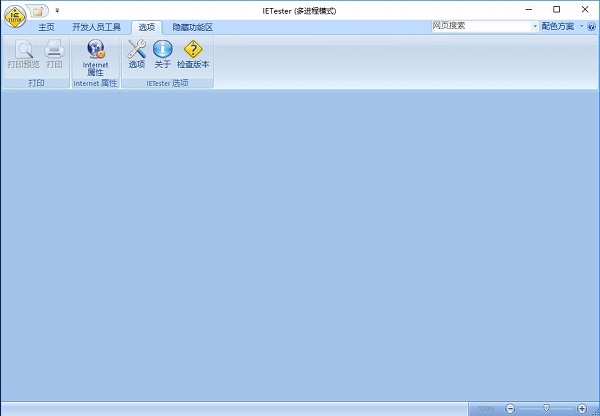Click the 100% zoom level label
600x416 pixels.
tap(486, 409)
